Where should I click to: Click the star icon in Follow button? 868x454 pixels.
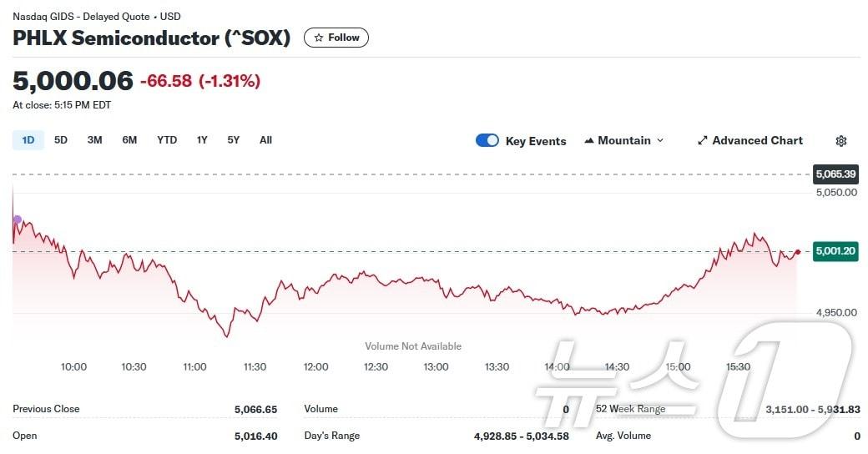(x=319, y=38)
